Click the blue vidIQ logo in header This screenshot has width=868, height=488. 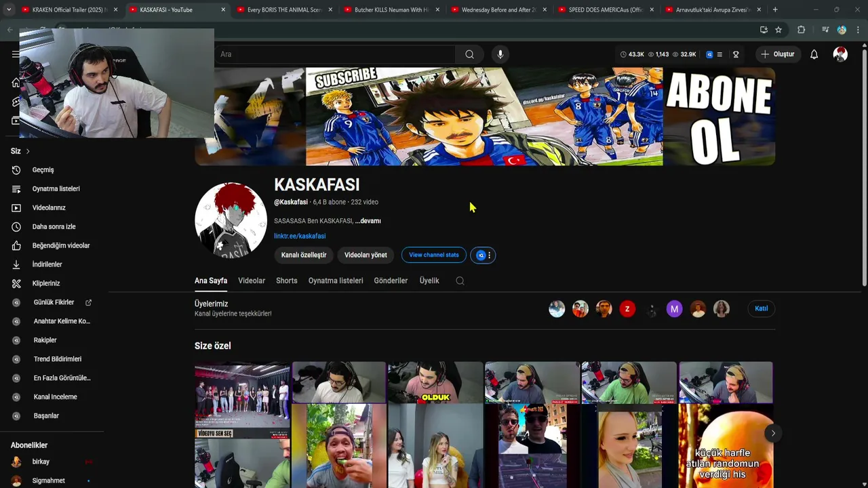709,54
